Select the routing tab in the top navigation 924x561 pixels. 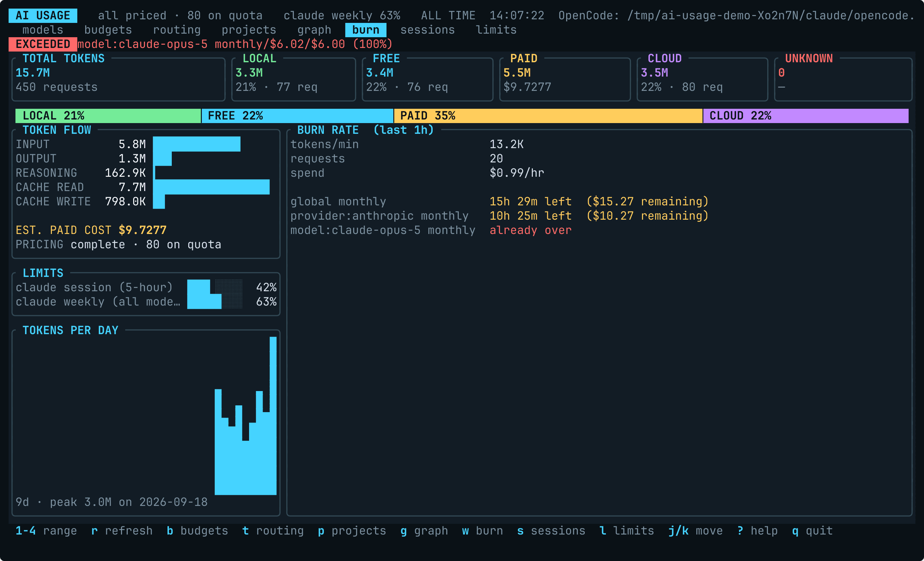177,30
